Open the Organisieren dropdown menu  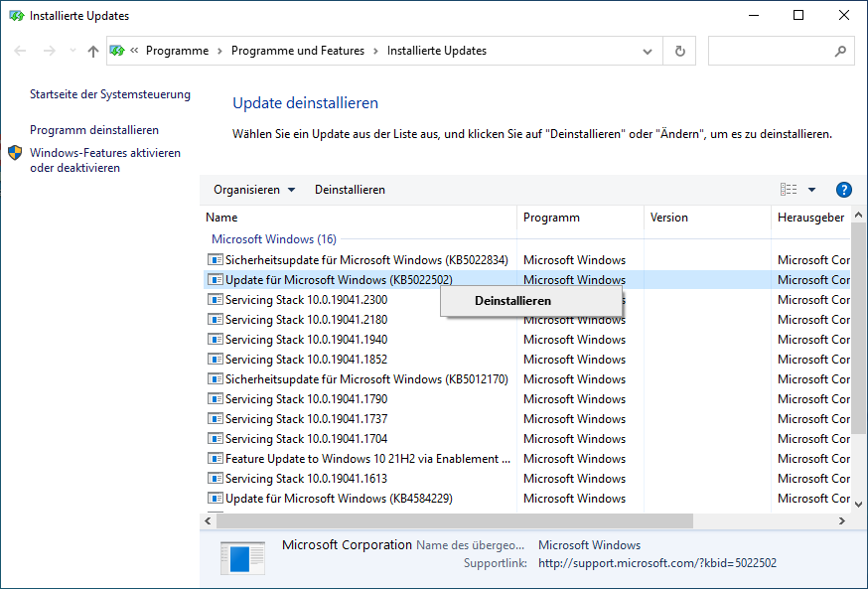tap(254, 190)
